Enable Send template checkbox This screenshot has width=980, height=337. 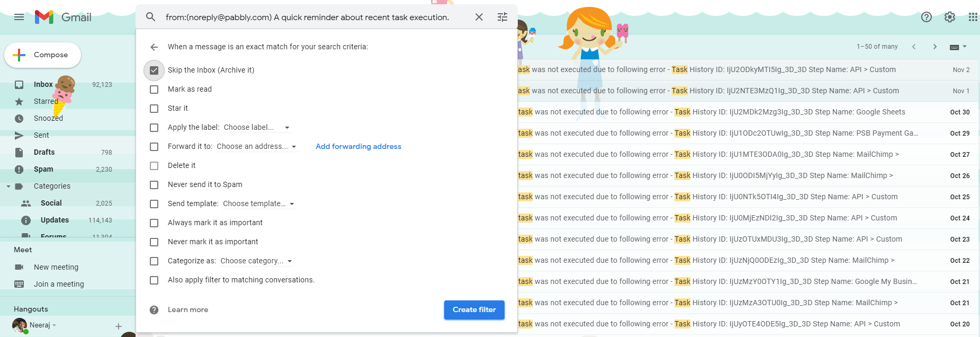point(154,204)
